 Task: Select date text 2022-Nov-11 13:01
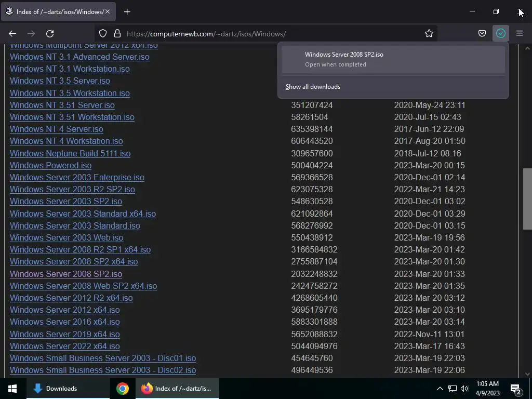429,334
